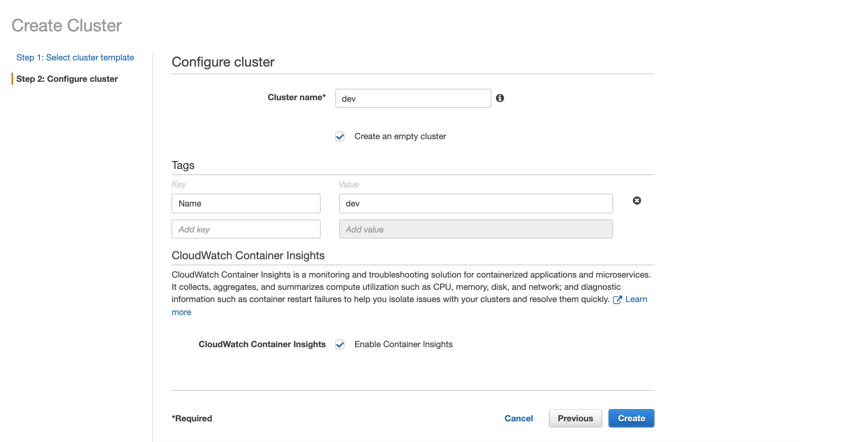This screenshot has width=868, height=442.
Task: Open the Learn more external link icon
Action: [x=617, y=300]
